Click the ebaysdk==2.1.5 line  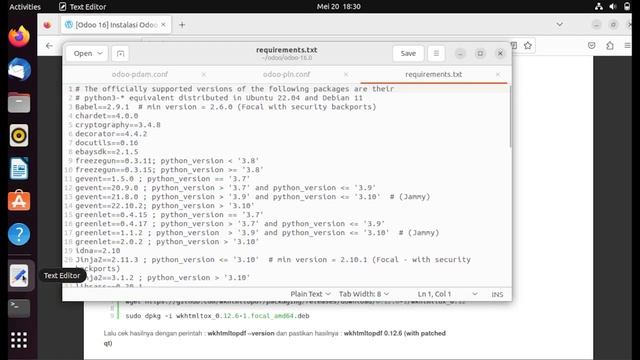pos(107,152)
